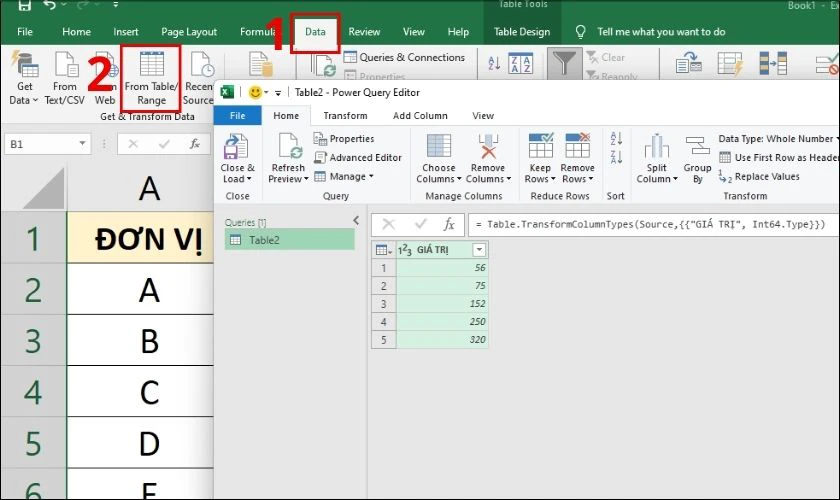Viewport: 840px width, 500px height.
Task: Open Get Data in Excel ribbon
Action: (24, 78)
